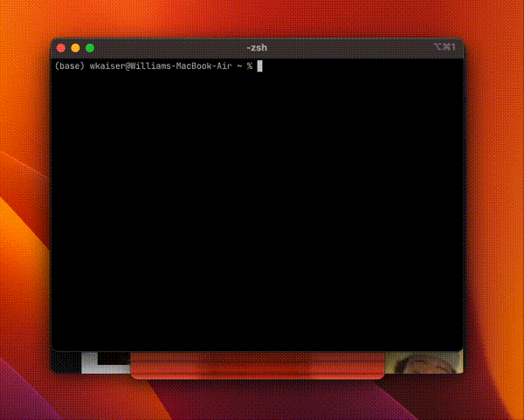Select the thumbnail peeking out at bottom-left

105,361
